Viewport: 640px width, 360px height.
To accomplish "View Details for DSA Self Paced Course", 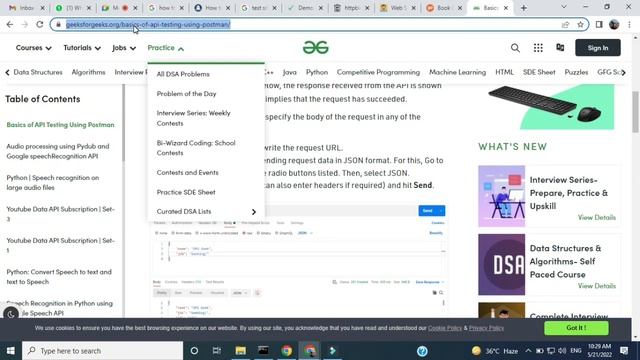I will (596, 286).
